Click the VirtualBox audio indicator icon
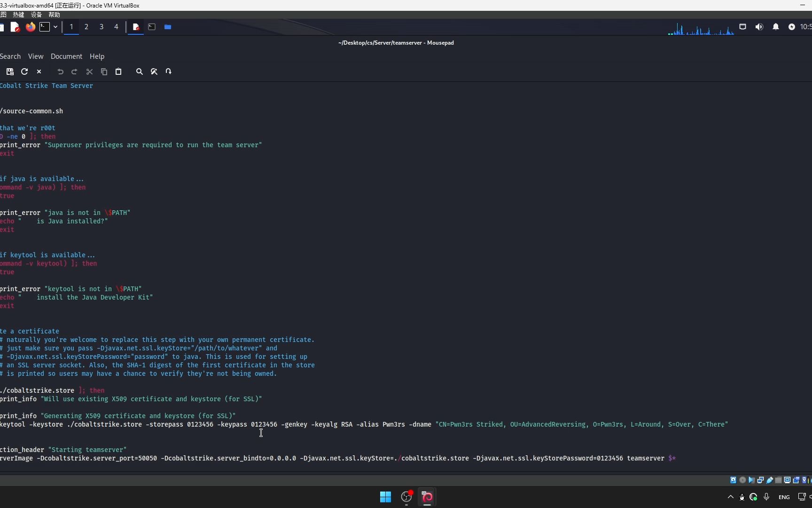This screenshot has width=812, height=508. 751,480
